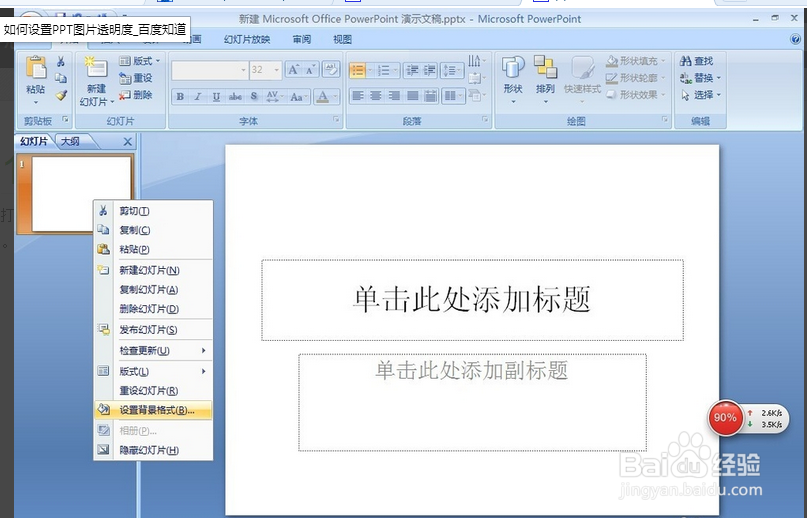The image size is (807, 518).
Task: Click Reset (重设) slide button
Action: tap(135, 78)
